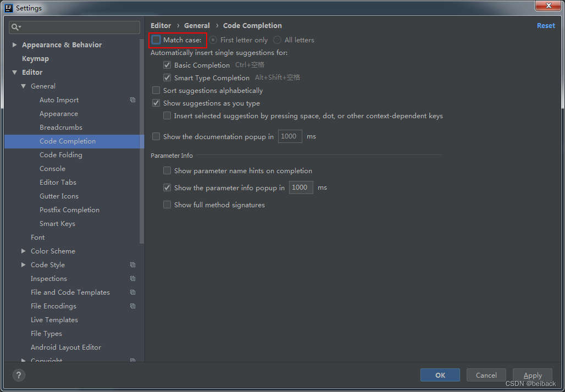Open Editor Tabs settings
Screen dimensions: 565x392
point(58,183)
